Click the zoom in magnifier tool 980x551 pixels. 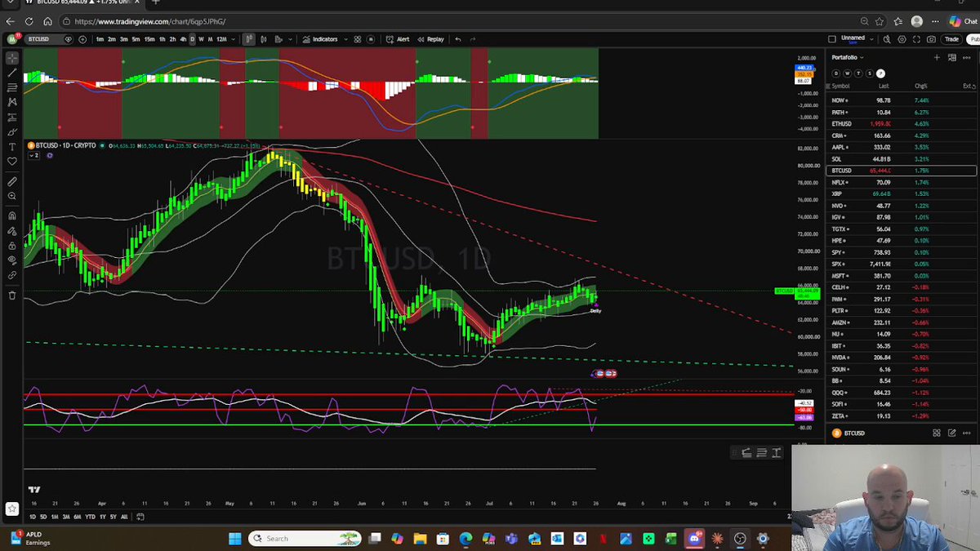pyautogui.click(x=12, y=196)
